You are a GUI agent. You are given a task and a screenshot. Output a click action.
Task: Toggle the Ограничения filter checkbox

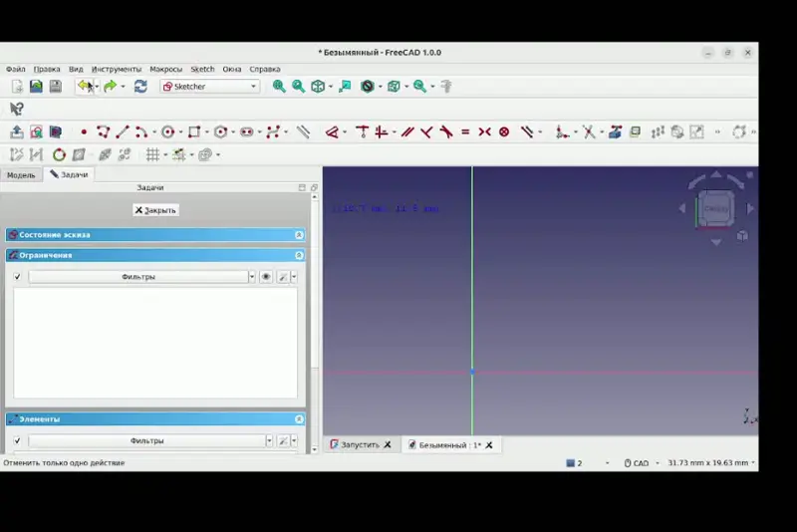tap(17, 276)
